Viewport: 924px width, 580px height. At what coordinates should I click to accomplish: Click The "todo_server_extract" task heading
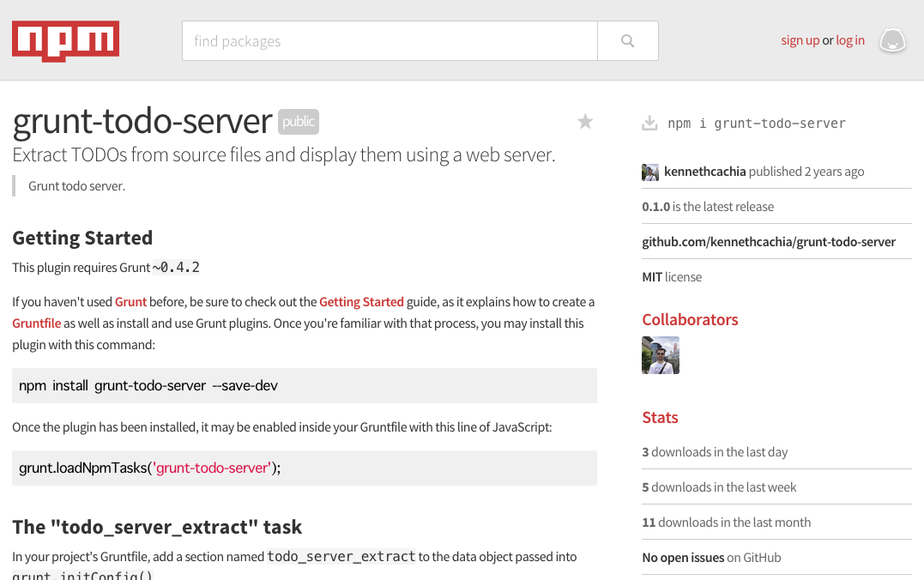pos(157,526)
